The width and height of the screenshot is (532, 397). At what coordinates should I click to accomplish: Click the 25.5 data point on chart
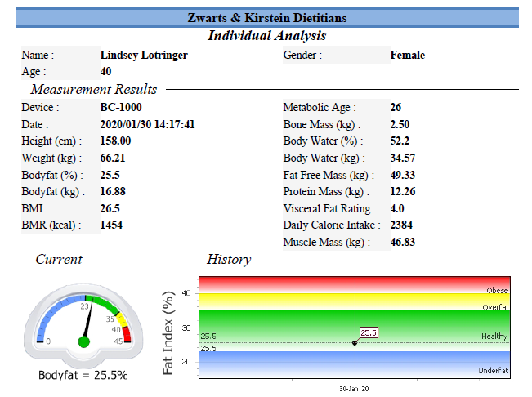pyautogui.click(x=355, y=343)
